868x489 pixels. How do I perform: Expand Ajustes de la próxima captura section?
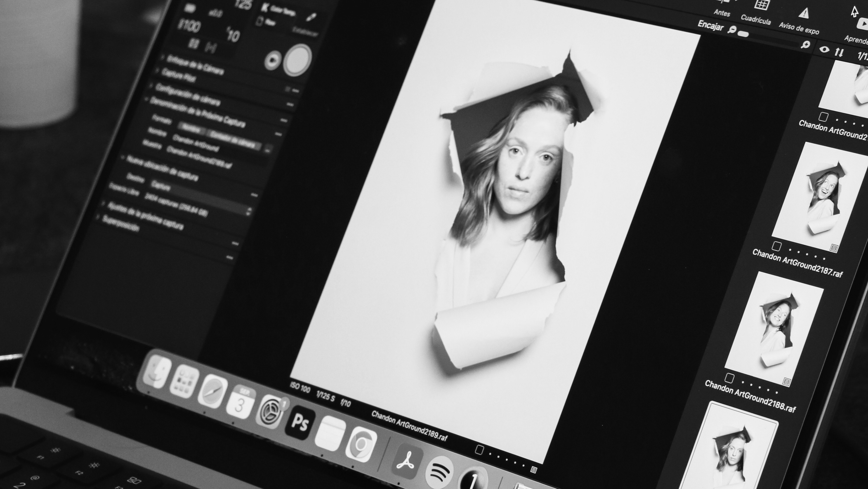[x=103, y=204]
